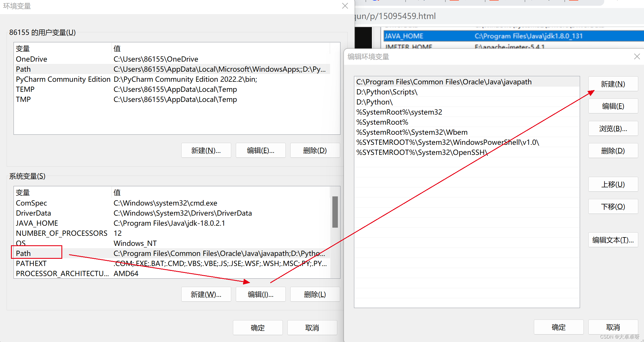Image resolution: width=644 pixels, height=342 pixels.
Task: Click 新建(N) in edit dialog
Action: [x=613, y=84]
